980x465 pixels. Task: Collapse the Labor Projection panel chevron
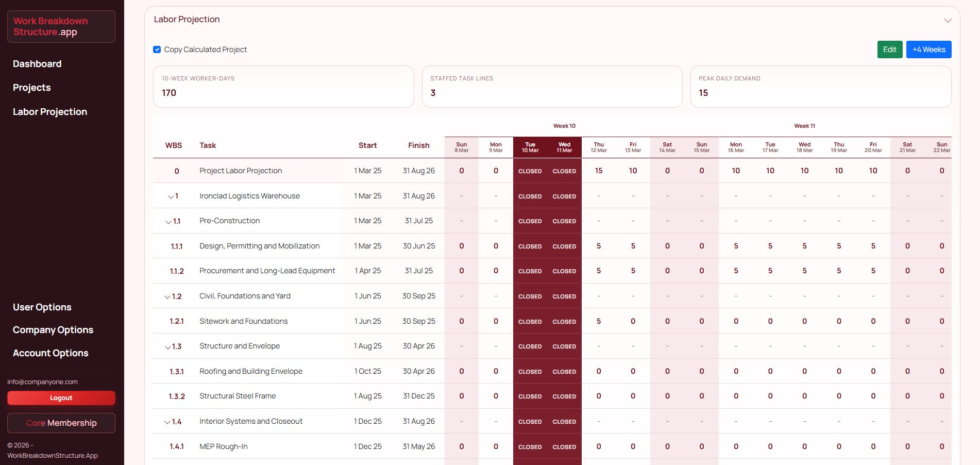948,21
